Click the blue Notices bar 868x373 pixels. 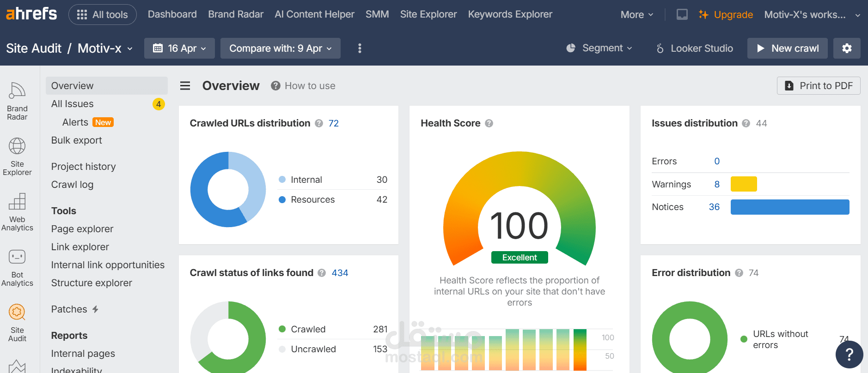790,207
